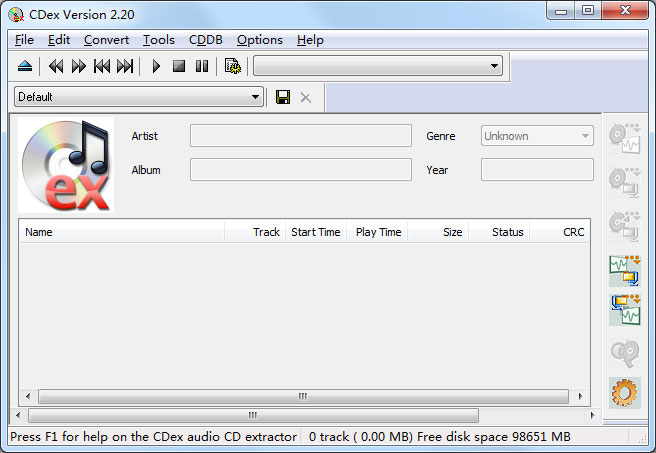Screen dimensions: 656x453
Task: Click the remote CDDB query sidebar icon
Action: 625,354
